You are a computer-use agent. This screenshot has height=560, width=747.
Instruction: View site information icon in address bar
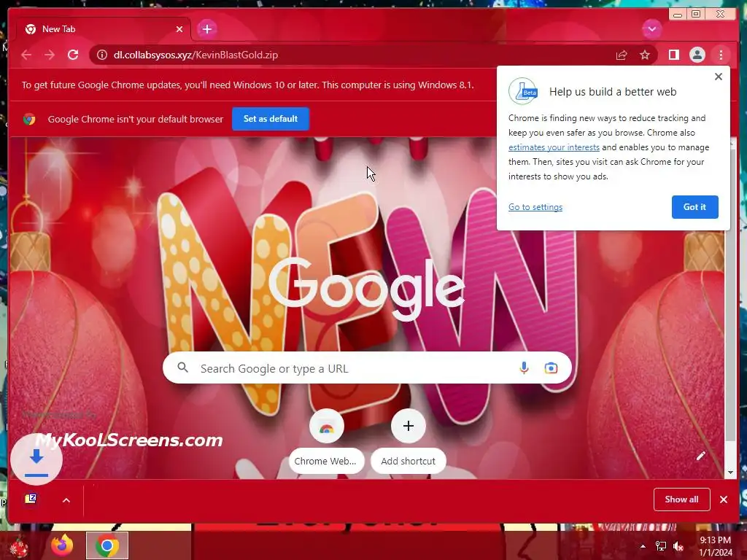coord(102,55)
